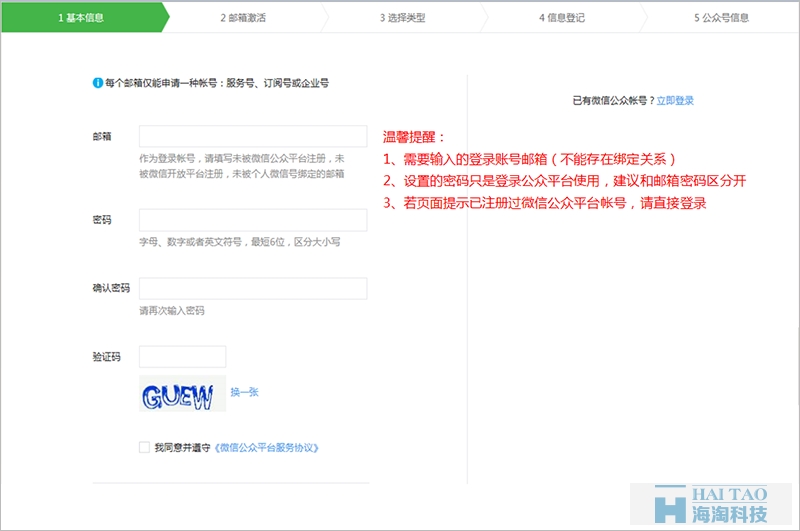The height and width of the screenshot is (531, 800).
Task: Click the blue info icon above the form
Action: pyautogui.click(x=98, y=83)
